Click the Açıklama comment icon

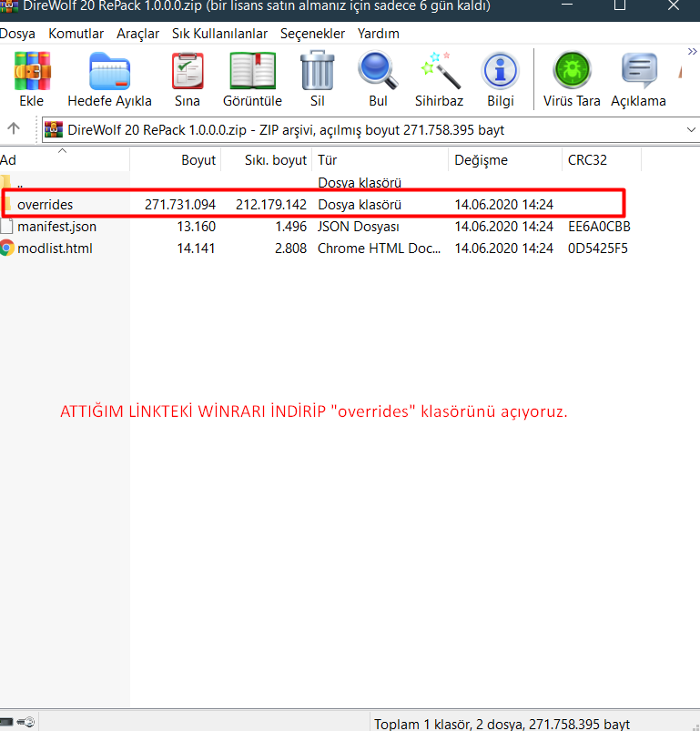639,70
